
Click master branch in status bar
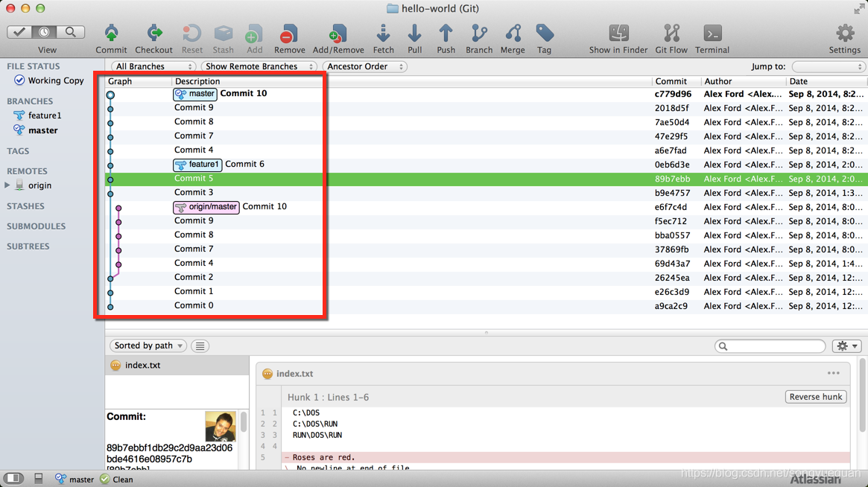point(75,480)
